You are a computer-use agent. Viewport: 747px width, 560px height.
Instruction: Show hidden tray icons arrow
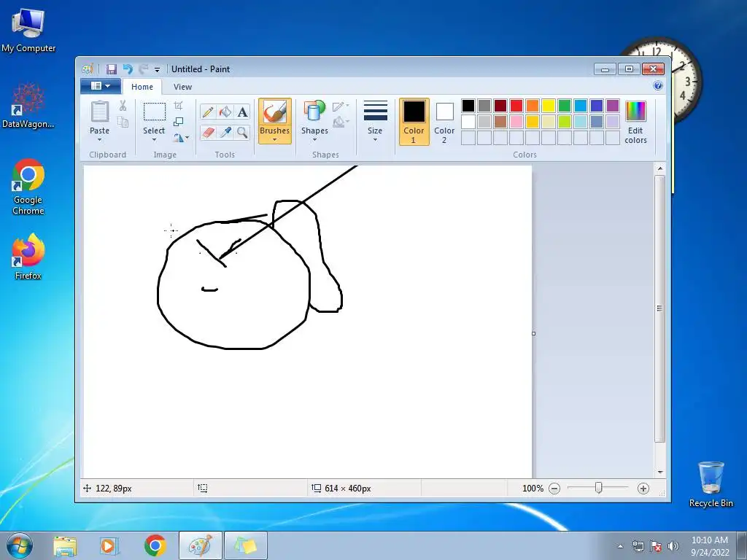[x=620, y=546]
